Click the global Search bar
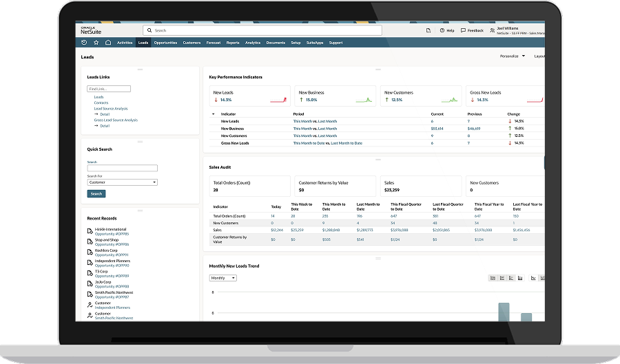The width and height of the screenshot is (620, 364). point(262,30)
